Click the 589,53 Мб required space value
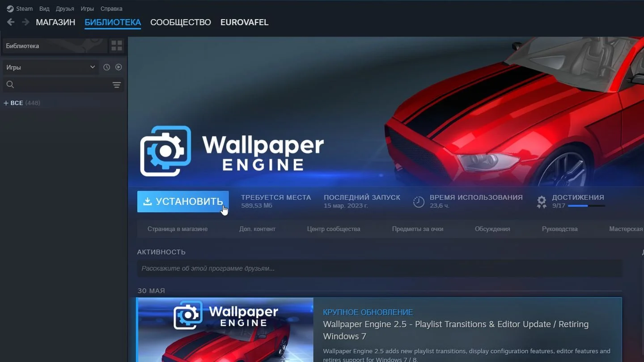Image resolution: width=644 pixels, height=362 pixels. [x=257, y=206]
